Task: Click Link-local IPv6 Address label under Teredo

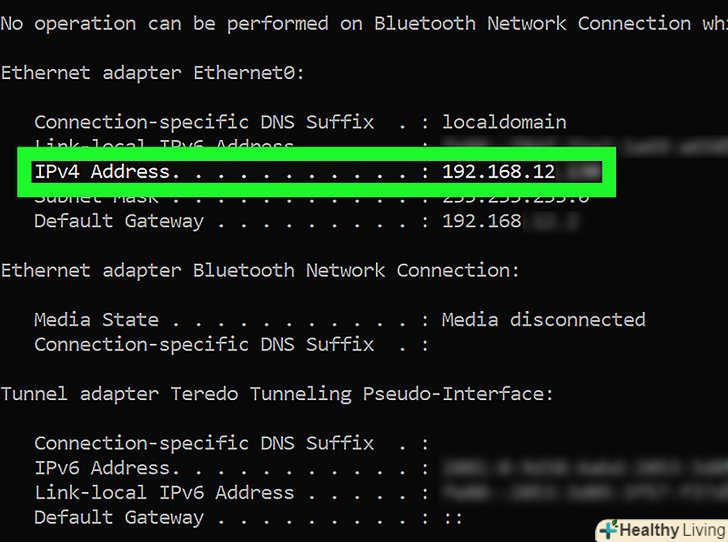Action: point(164,493)
